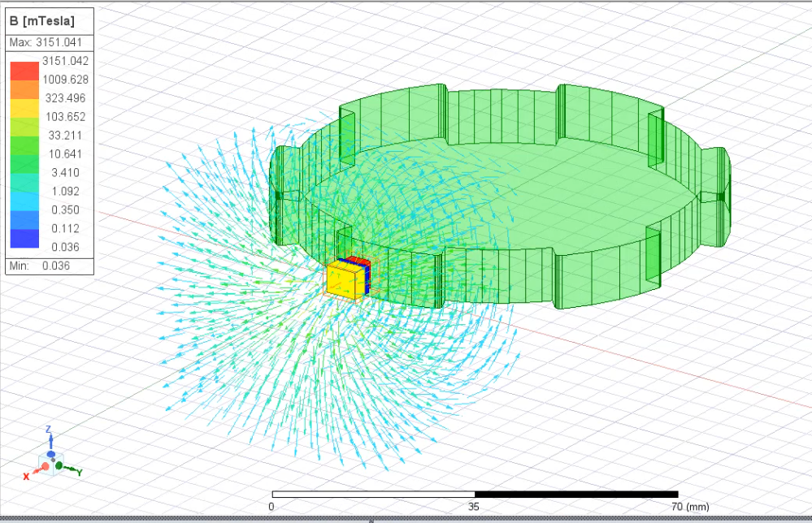This screenshot has width=812, height=523.
Task: Select the cube at the orientation triad center
Action: pyautogui.click(x=51, y=462)
